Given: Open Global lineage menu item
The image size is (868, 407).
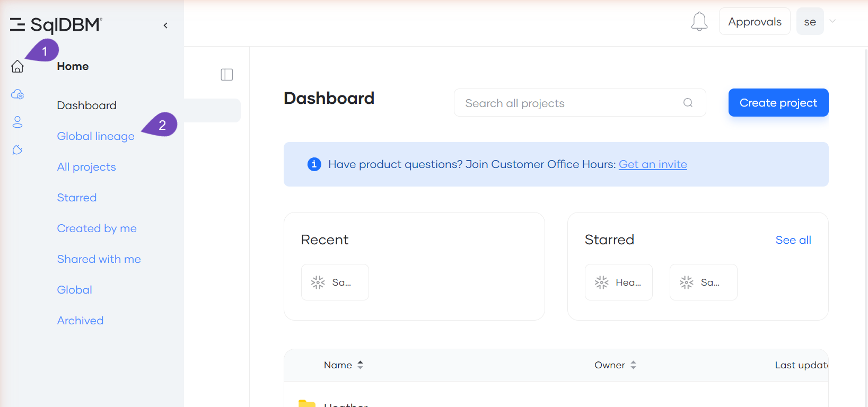Looking at the screenshot, I should 96,136.
